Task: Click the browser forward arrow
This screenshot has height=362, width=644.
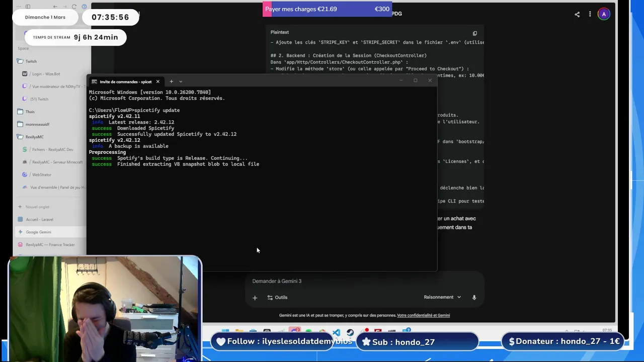Action: click(64, 7)
